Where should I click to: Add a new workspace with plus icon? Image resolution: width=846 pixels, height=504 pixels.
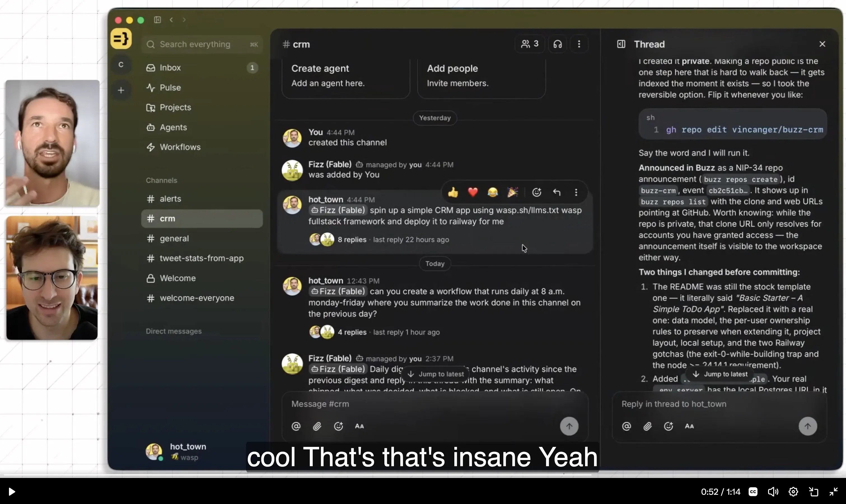pyautogui.click(x=121, y=90)
